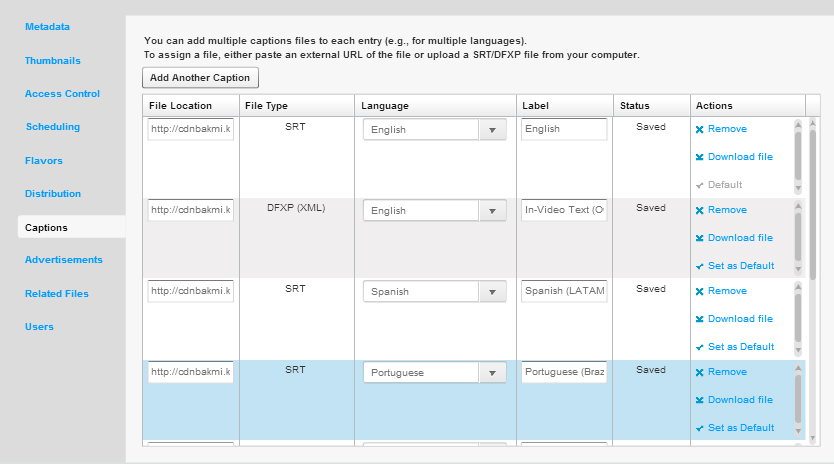Image resolution: width=834 pixels, height=464 pixels.
Task: Switch to the Access Control section
Action: click(62, 94)
